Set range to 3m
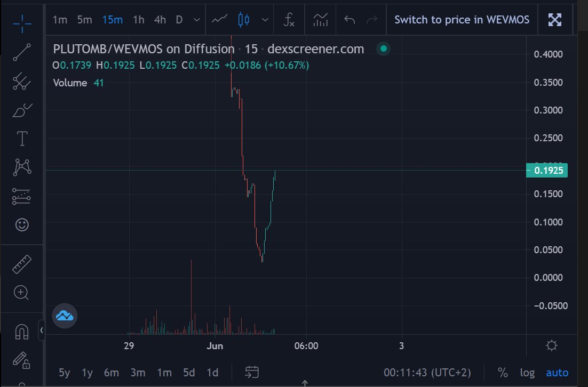Image resolution: width=588 pixels, height=387 pixels. point(138,373)
